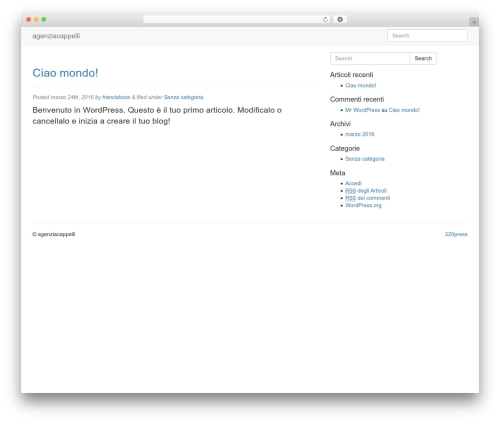Open Senza categoria under Categorie
Viewport: 500px width, 423px height.
365,159
